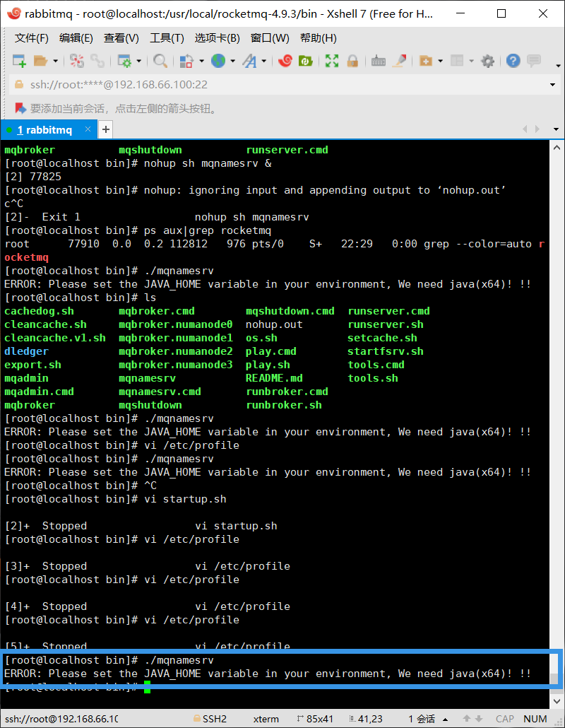Click the address bar ssh://root URL field
Image resolution: width=565 pixels, height=728 pixels.
click(283, 85)
